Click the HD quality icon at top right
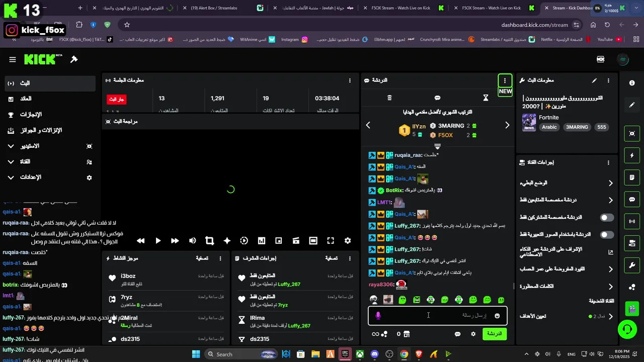The width and height of the screenshot is (644, 362). (600, 59)
